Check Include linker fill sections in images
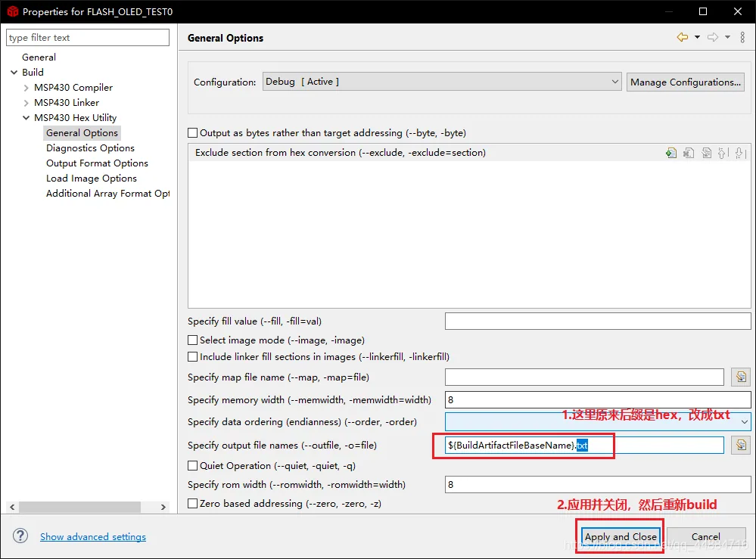The width and height of the screenshot is (756, 559). coord(192,356)
